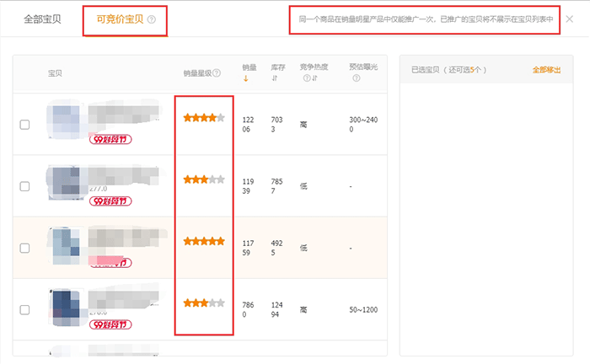Click help icon under 竞争热度 header
The height and width of the screenshot is (364, 590).
pyautogui.click(x=306, y=79)
